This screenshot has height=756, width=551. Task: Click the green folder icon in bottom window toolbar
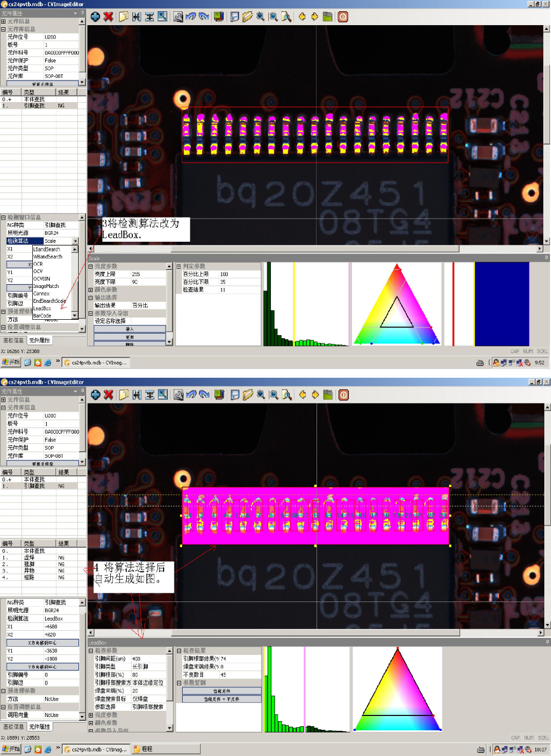[x=328, y=395]
